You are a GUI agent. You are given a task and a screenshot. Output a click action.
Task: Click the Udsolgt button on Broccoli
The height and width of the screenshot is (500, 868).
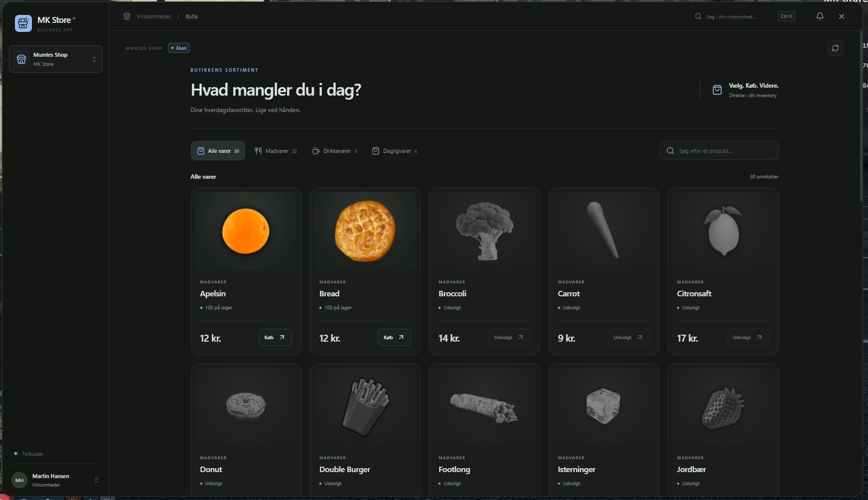509,338
